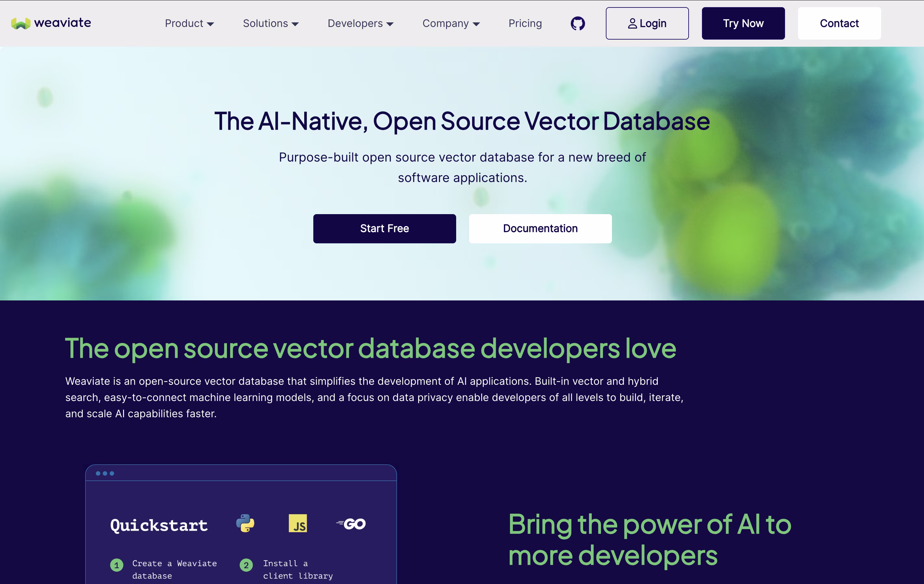Screen dimensions: 924x584
Task: Click 'Create a Weaviate database' step text
Action: click(175, 569)
